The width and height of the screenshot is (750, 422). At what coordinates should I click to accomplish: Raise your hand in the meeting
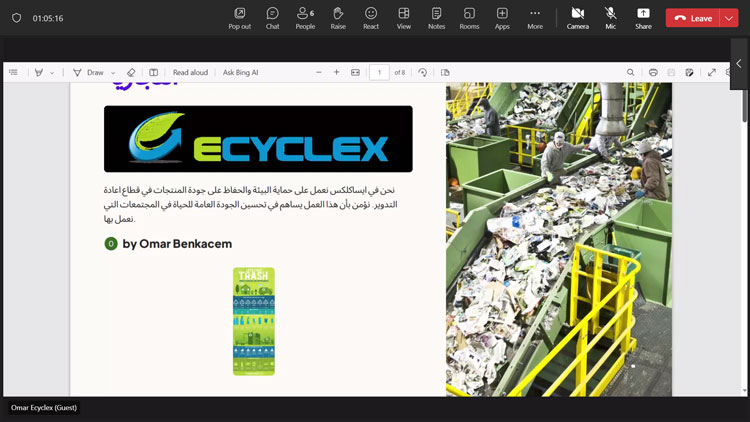pyautogui.click(x=338, y=17)
